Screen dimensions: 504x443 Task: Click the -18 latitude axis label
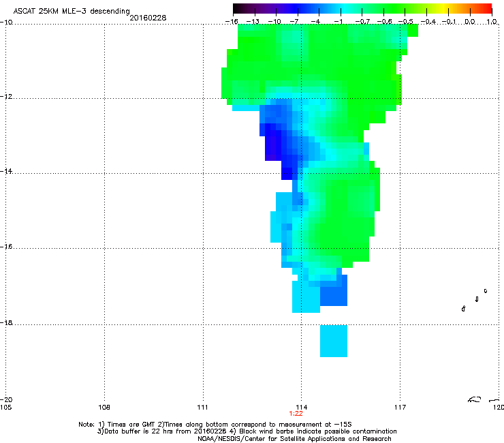tap(7, 322)
